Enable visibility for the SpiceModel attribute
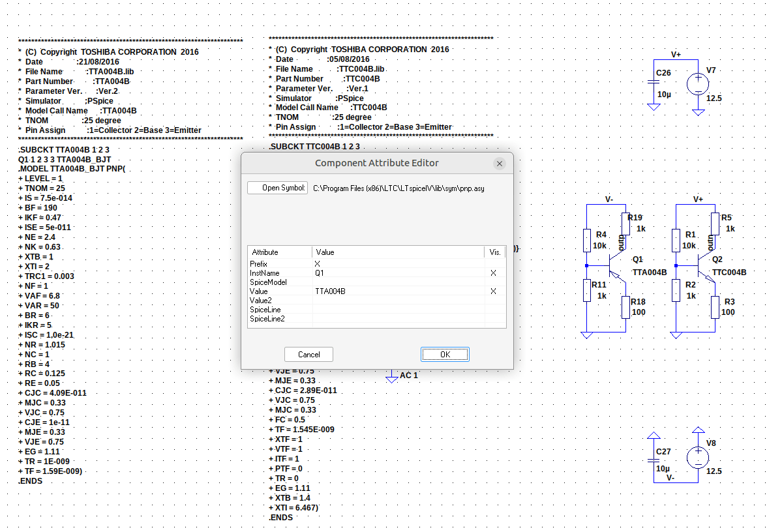Screen dimensions: 767x532 495,282
